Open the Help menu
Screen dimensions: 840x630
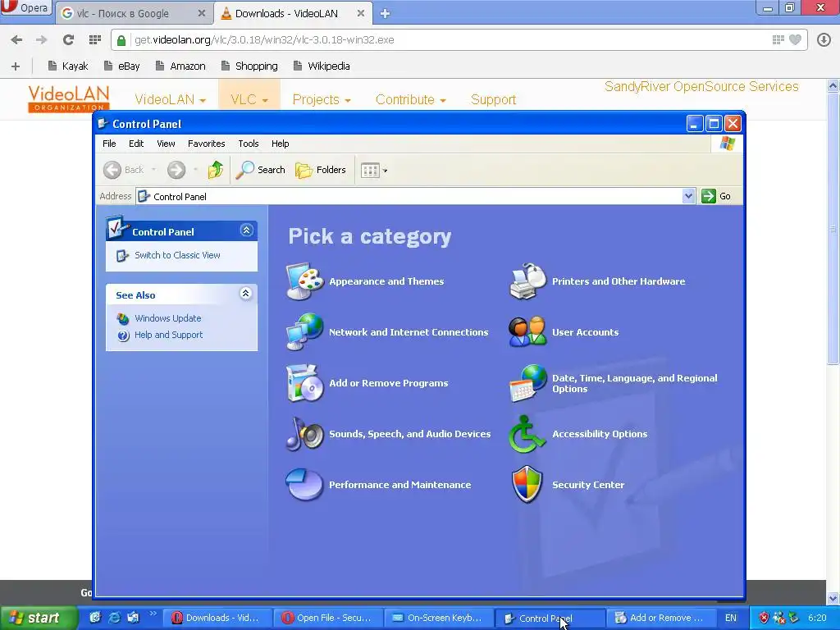tap(281, 144)
